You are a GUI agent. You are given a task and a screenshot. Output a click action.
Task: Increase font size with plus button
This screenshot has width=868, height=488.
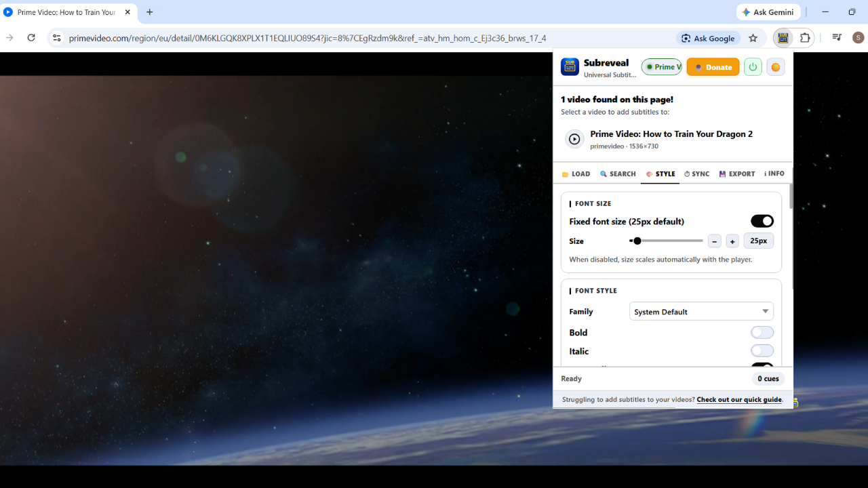click(x=732, y=241)
